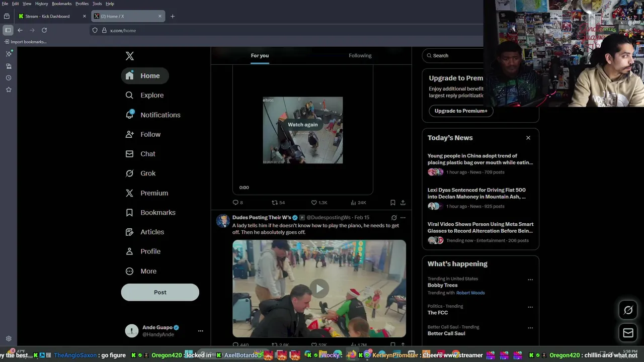Switch to Following timeline tab
This screenshot has width=644, height=362.
(360, 55)
